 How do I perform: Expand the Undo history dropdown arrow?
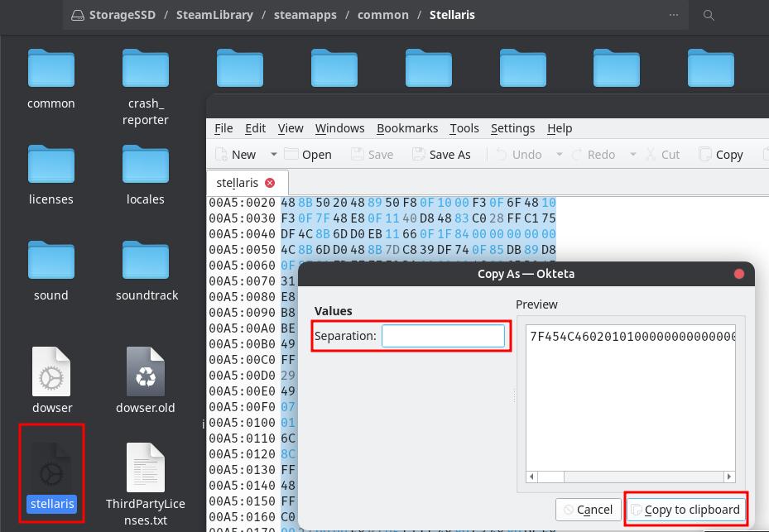[x=559, y=155]
